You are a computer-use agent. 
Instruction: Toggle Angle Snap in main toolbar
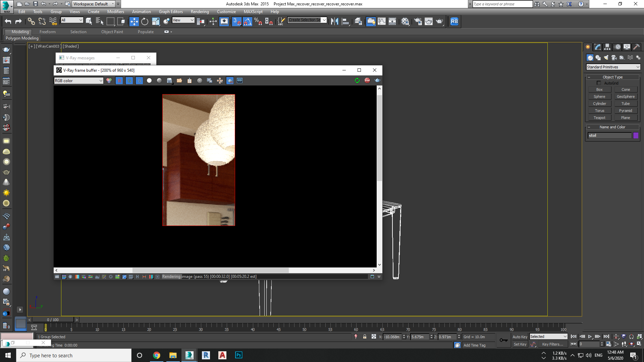(x=247, y=21)
